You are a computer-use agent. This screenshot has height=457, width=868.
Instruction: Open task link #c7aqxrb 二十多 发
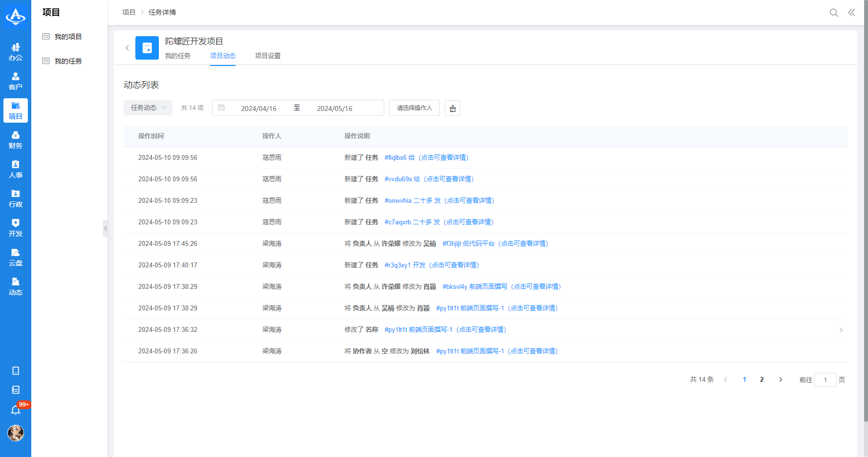439,222
